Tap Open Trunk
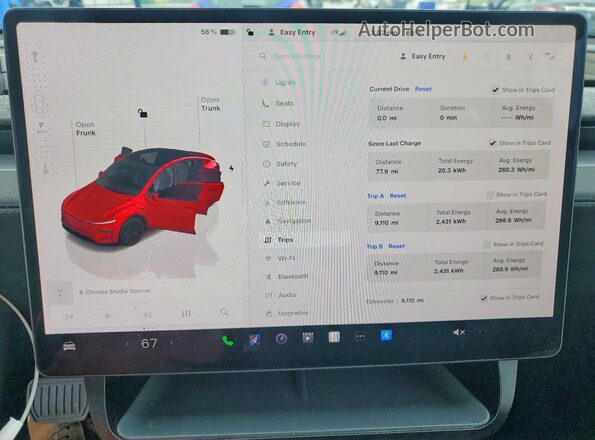 pyautogui.click(x=211, y=104)
